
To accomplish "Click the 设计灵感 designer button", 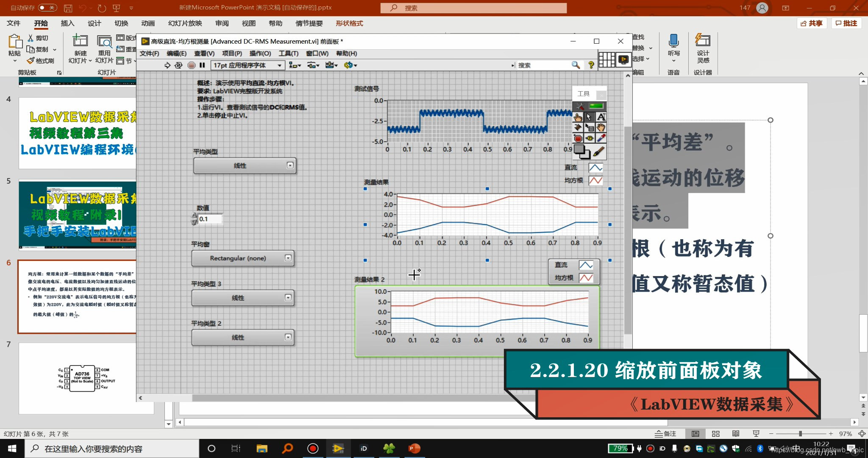I will tap(703, 49).
